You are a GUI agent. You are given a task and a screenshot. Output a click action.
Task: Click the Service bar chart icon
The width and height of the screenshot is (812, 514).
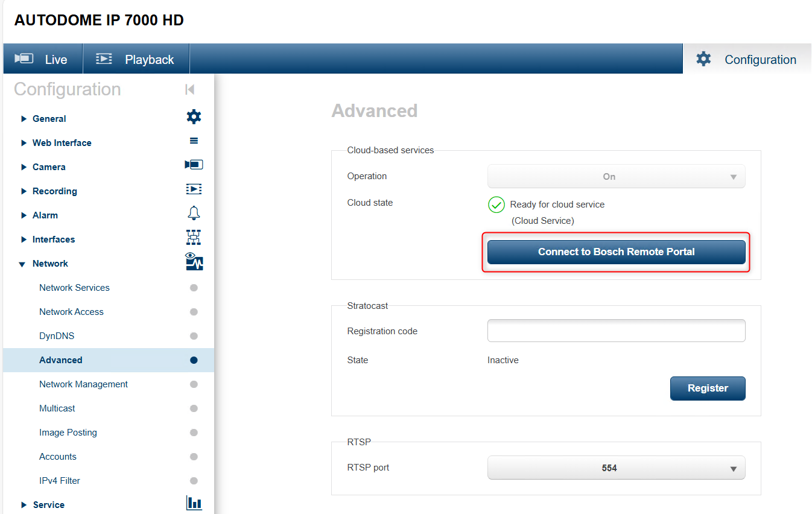click(194, 503)
